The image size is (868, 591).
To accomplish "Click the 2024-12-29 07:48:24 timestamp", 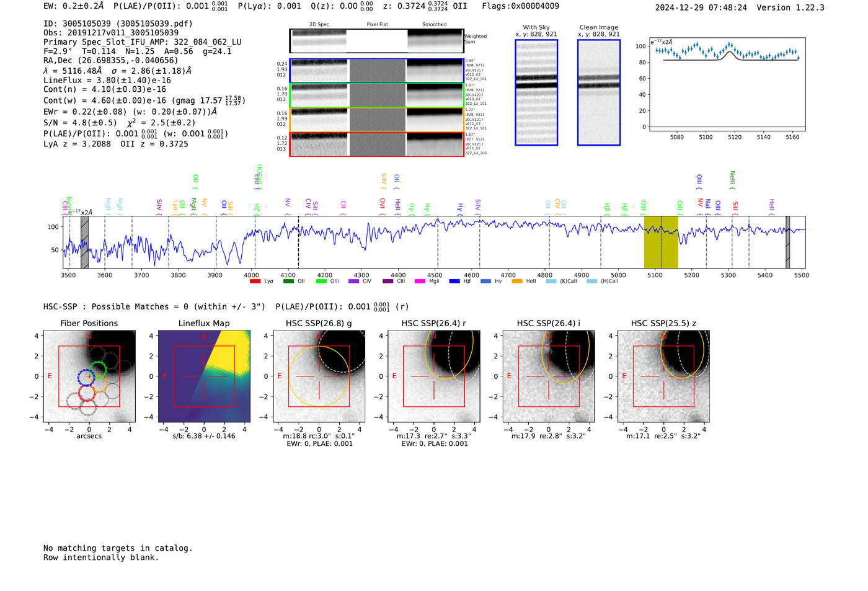I will (701, 7).
